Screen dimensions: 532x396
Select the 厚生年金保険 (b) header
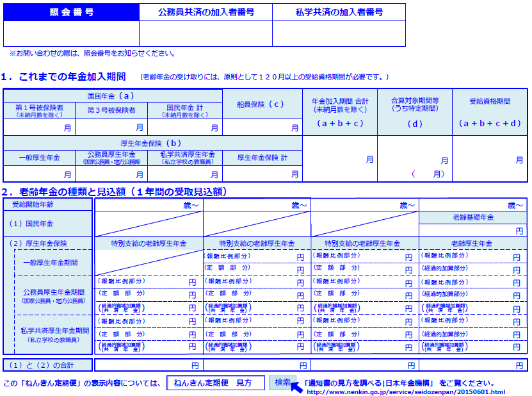(152, 143)
